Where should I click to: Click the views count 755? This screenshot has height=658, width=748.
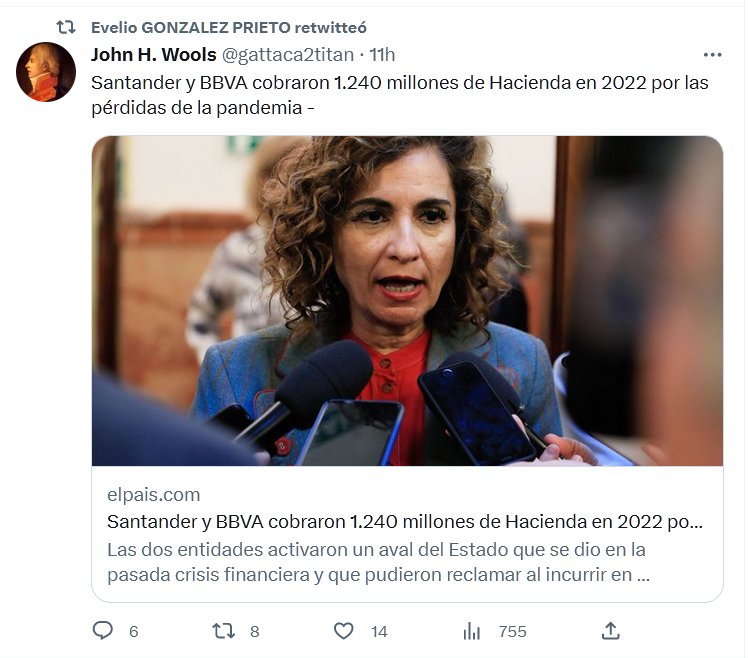[x=512, y=632]
